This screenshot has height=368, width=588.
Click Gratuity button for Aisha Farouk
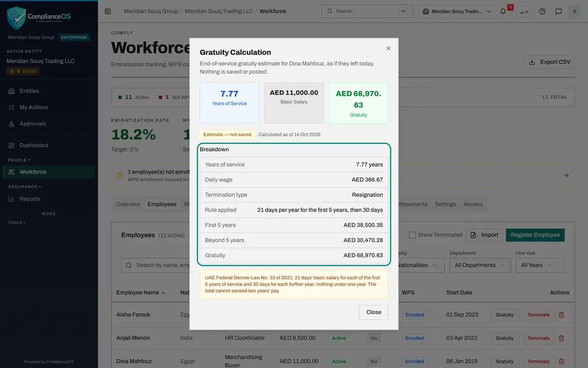(x=504, y=315)
